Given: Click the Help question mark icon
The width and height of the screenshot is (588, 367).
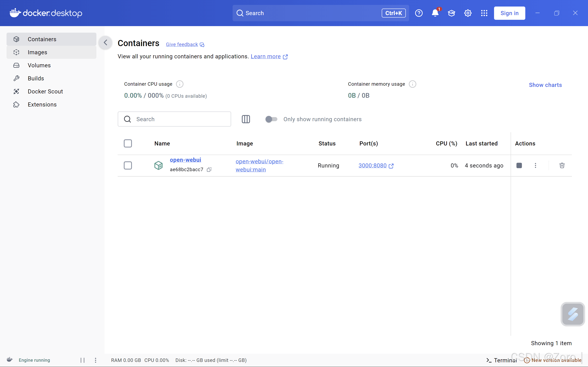Looking at the screenshot, I should (x=419, y=13).
